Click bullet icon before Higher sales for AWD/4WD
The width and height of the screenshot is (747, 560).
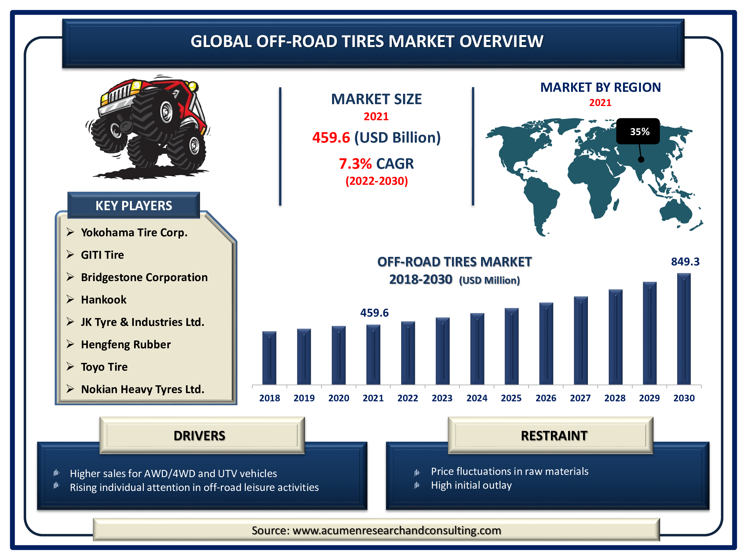[x=56, y=473]
